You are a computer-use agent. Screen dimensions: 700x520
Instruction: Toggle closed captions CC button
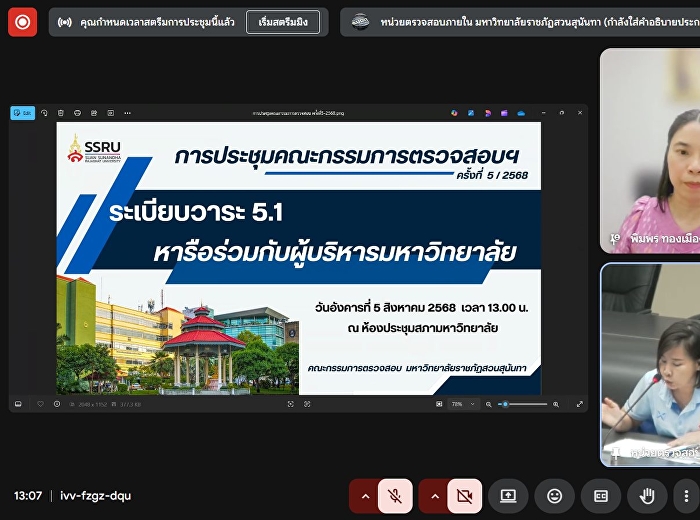[x=601, y=496]
